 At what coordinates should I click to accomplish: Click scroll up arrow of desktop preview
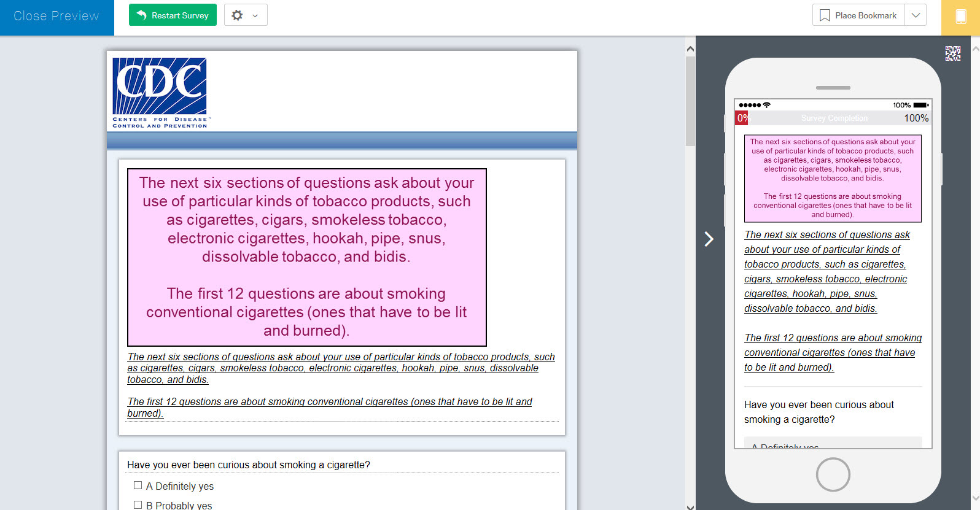point(690,48)
